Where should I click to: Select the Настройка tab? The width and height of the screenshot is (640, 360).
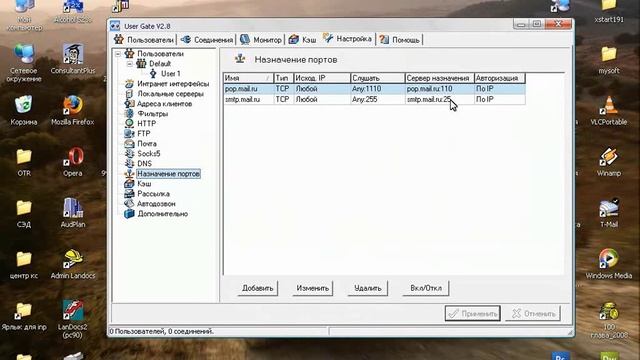coord(348,39)
